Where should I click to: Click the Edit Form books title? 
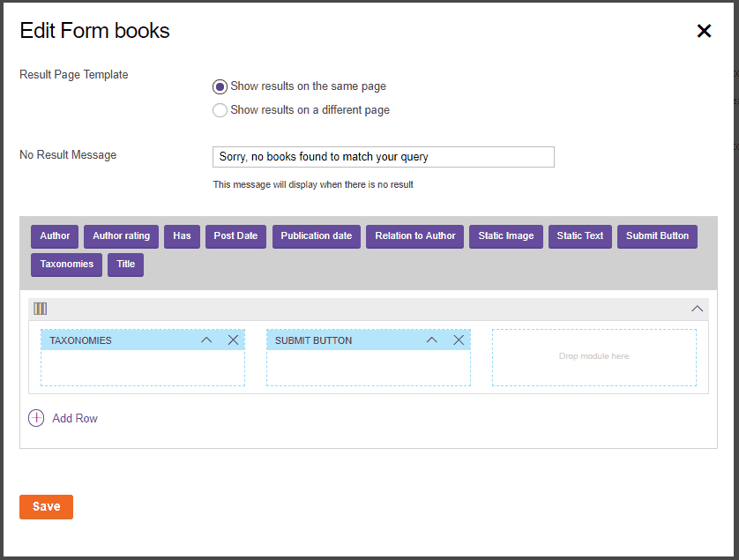coord(94,31)
